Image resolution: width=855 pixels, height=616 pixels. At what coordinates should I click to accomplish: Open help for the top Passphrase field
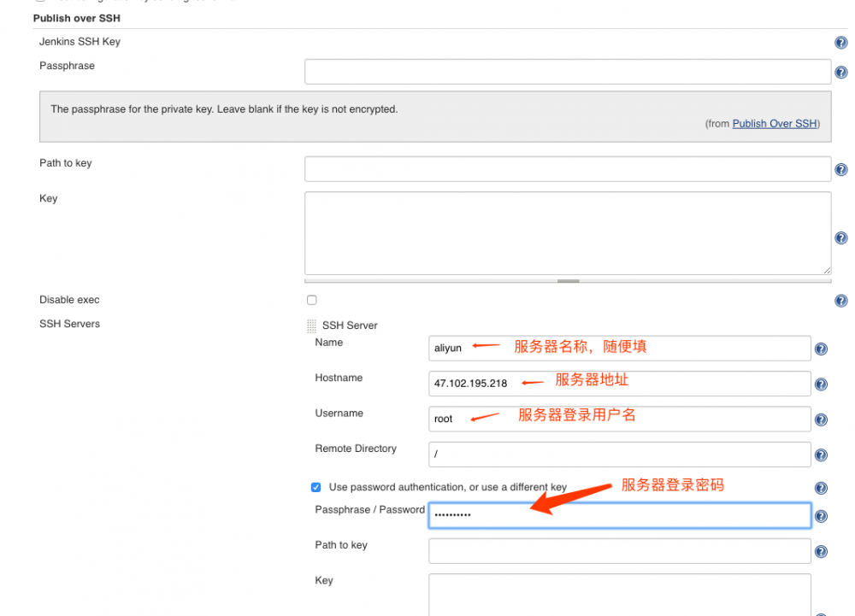pyautogui.click(x=840, y=72)
